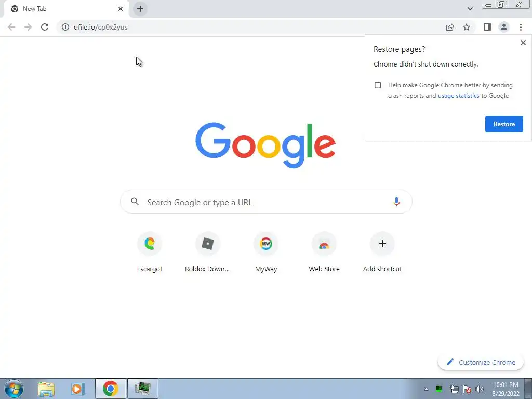Viewport: 532px width, 399px height.
Task: Open the Web Store shortcut
Action: (x=324, y=252)
